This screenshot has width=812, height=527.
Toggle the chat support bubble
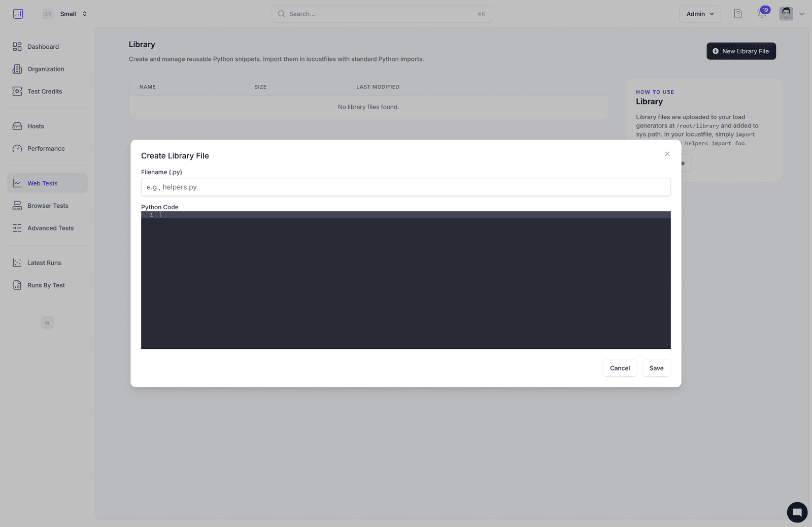[797, 512]
